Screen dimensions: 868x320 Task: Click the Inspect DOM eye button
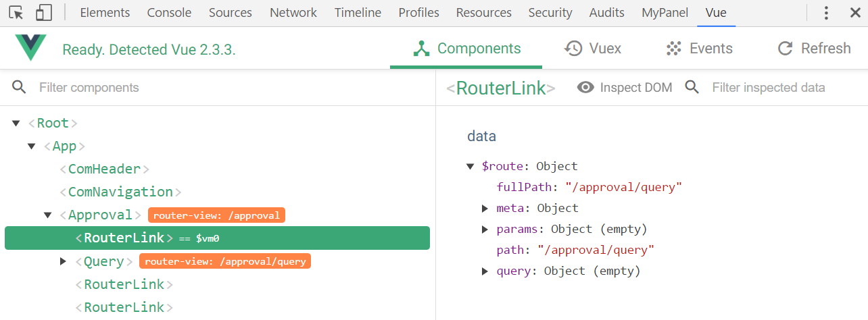point(624,88)
